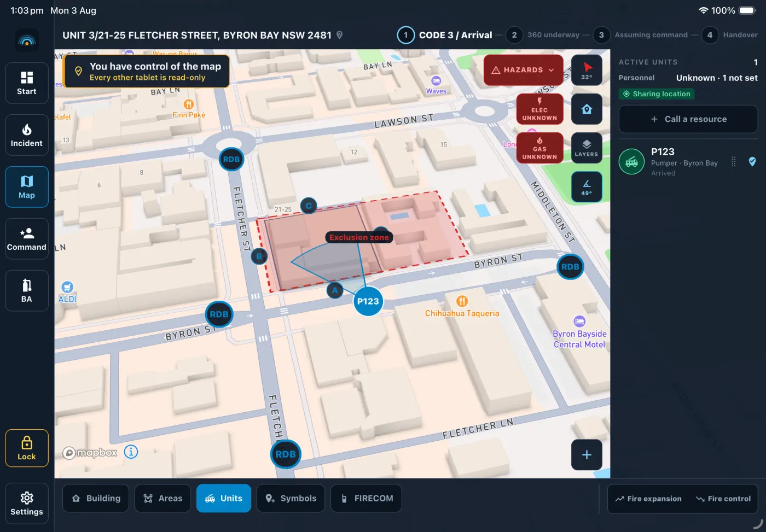Click the app logo icon

(x=27, y=40)
